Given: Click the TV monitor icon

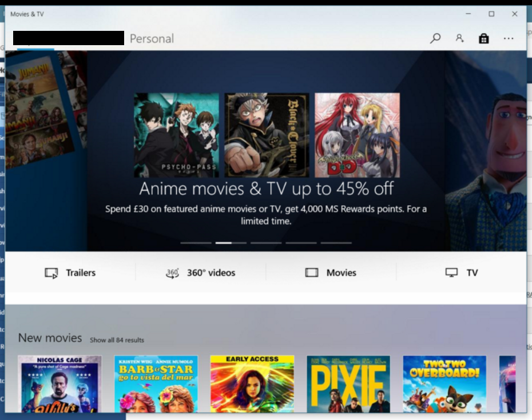Looking at the screenshot, I should point(451,273).
